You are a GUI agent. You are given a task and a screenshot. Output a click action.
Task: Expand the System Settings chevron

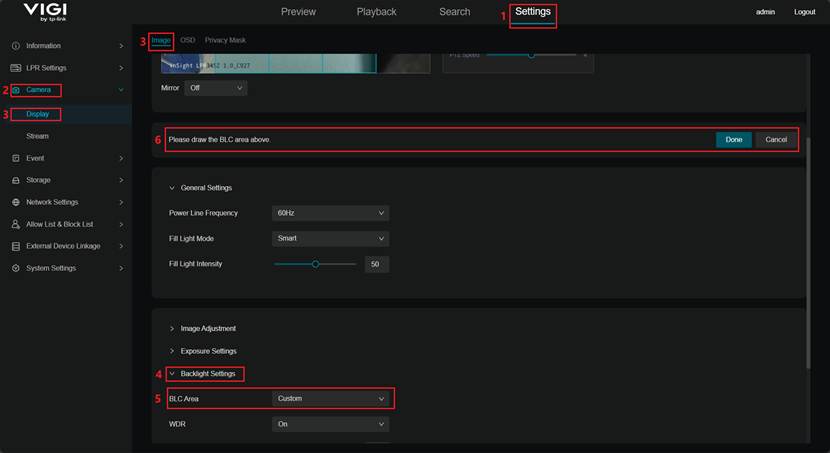pyautogui.click(x=121, y=268)
